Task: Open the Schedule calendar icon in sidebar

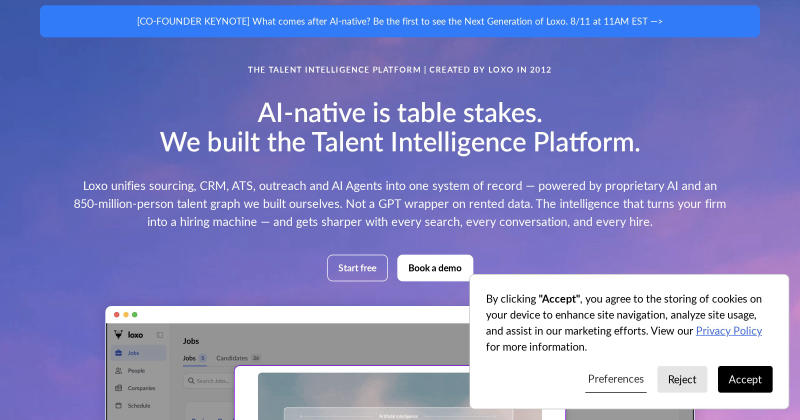Action: [x=119, y=406]
